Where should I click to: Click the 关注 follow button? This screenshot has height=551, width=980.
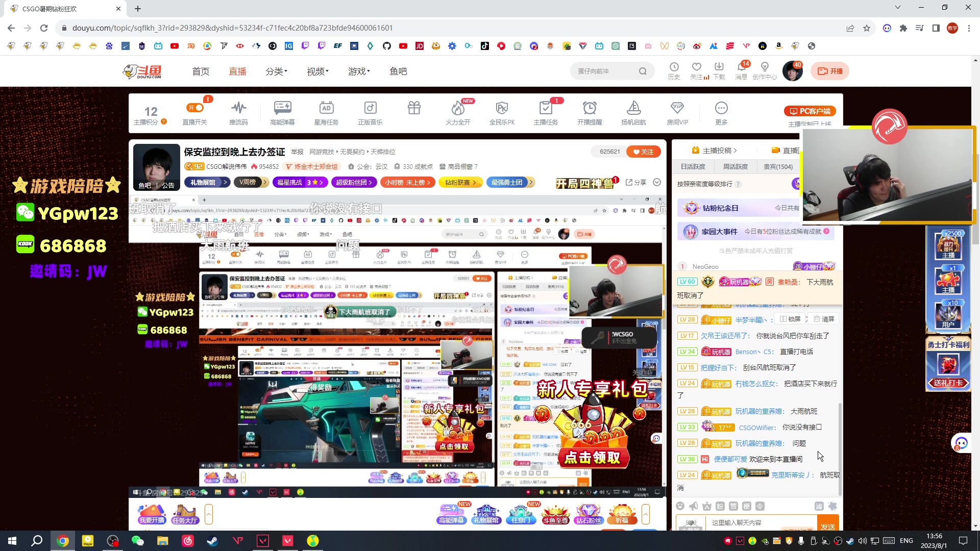643,152
